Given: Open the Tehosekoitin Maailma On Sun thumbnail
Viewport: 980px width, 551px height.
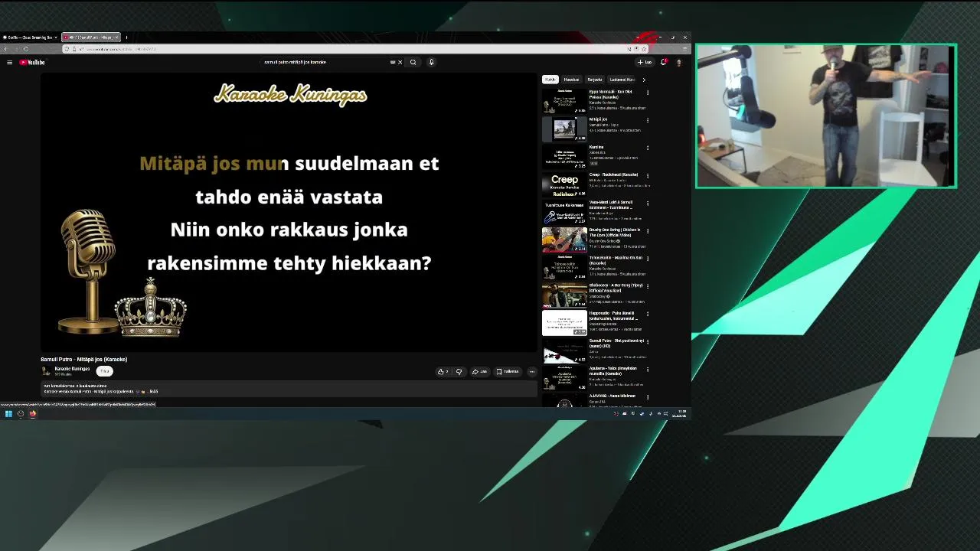Looking at the screenshot, I should [564, 268].
